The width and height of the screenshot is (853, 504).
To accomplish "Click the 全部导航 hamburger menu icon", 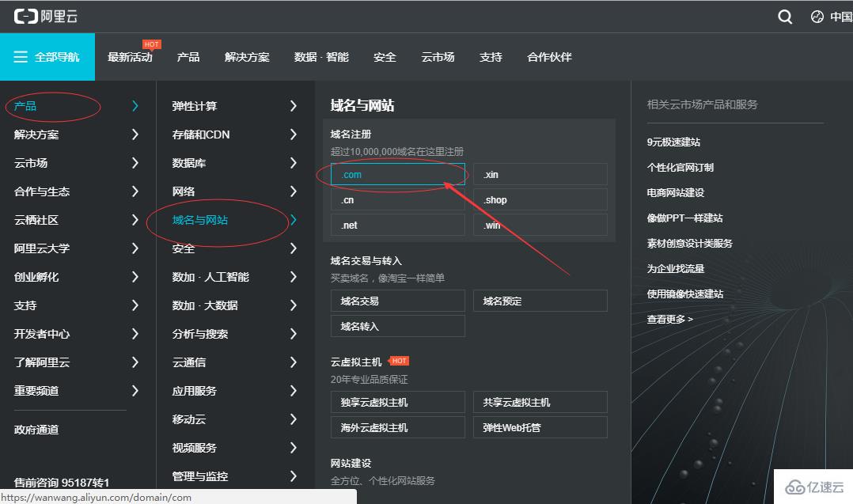I will click(x=21, y=56).
